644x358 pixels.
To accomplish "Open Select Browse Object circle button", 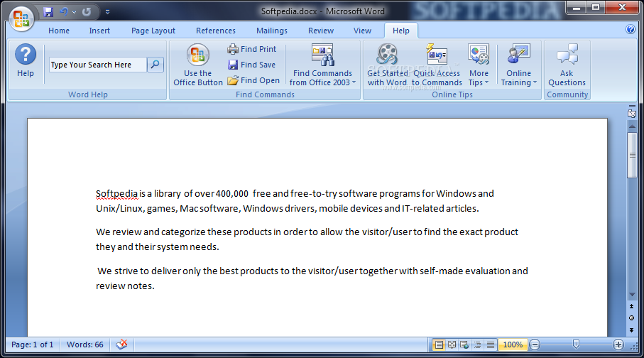I will pyautogui.click(x=632, y=318).
